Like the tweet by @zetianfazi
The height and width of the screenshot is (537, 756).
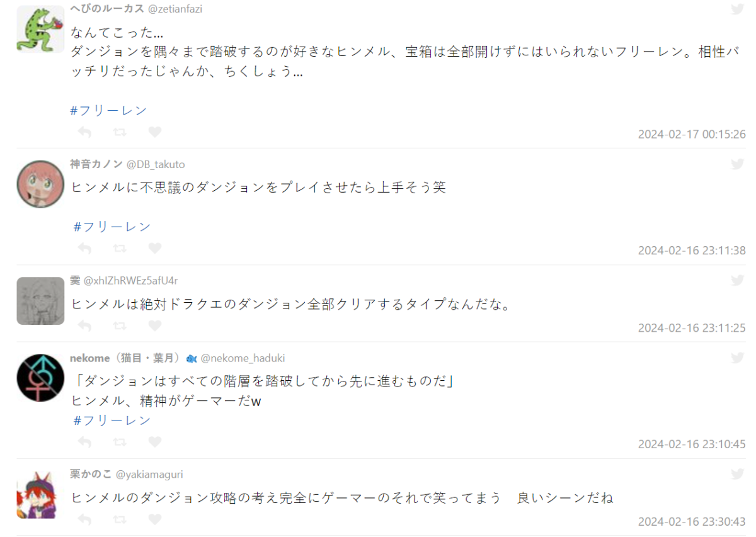click(155, 132)
